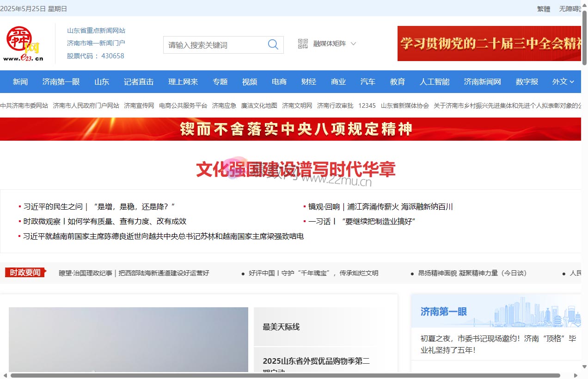Open the 数字报 section
Viewport: 588px width, 379px height.
coord(527,81)
